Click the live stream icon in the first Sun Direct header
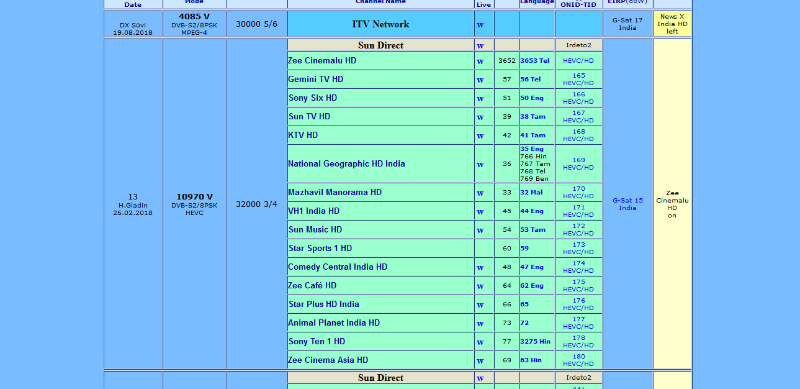The width and height of the screenshot is (800, 389). [x=480, y=46]
